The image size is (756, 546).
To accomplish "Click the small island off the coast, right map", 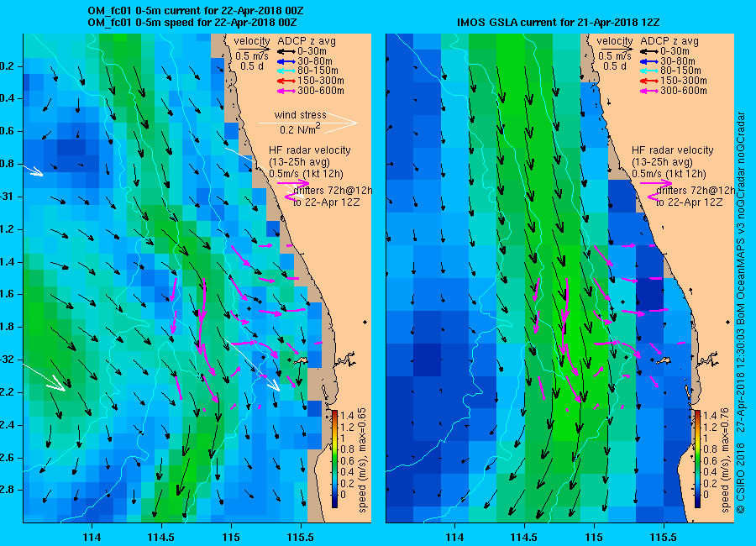I will click(x=664, y=360).
